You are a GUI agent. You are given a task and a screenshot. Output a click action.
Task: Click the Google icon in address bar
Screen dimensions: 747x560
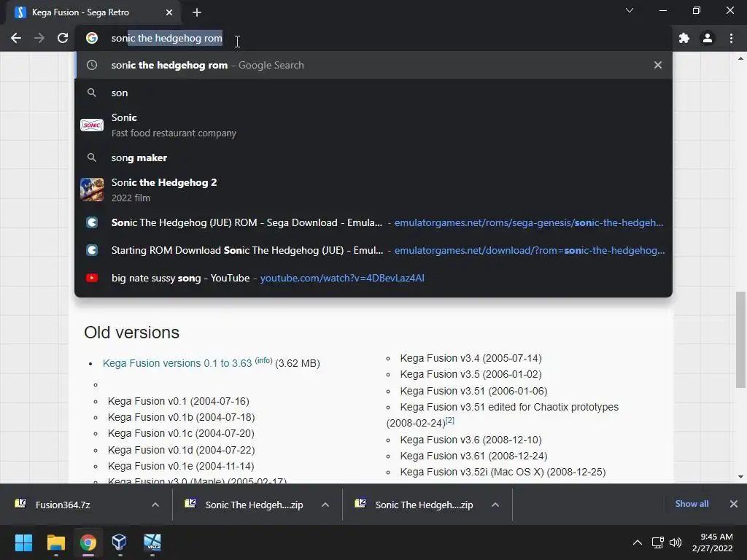[x=92, y=38]
